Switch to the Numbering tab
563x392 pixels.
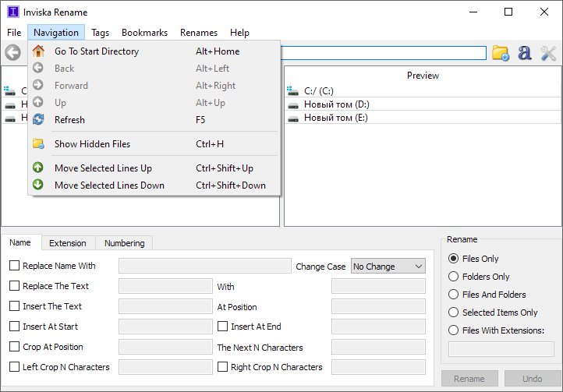pyautogui.click(x=125, y=243)
